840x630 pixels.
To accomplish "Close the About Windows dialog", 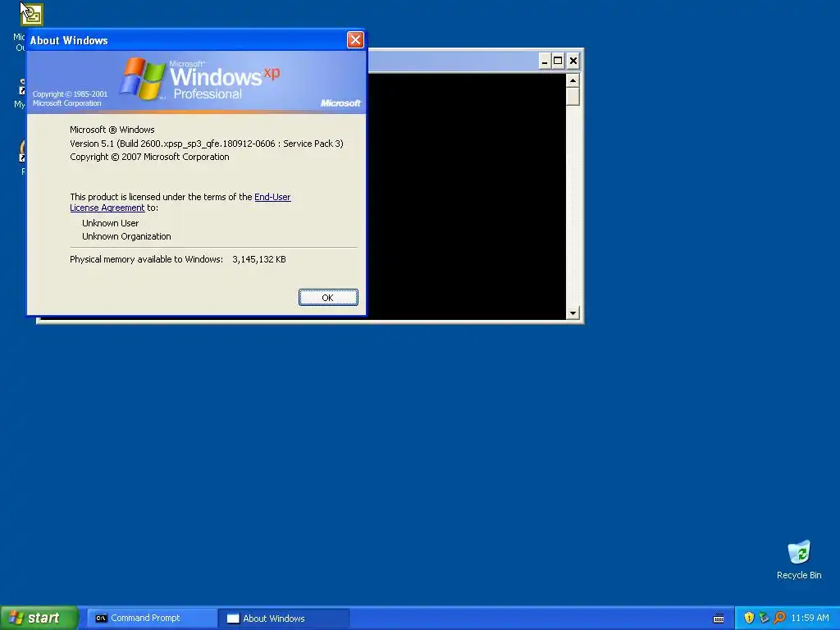I will (355, 39).
